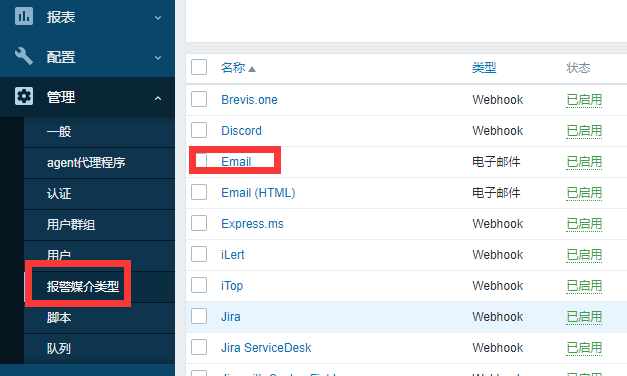Click the Administration gear icon
This screenshot has height=376, width=627.
[x=24, y=96]
